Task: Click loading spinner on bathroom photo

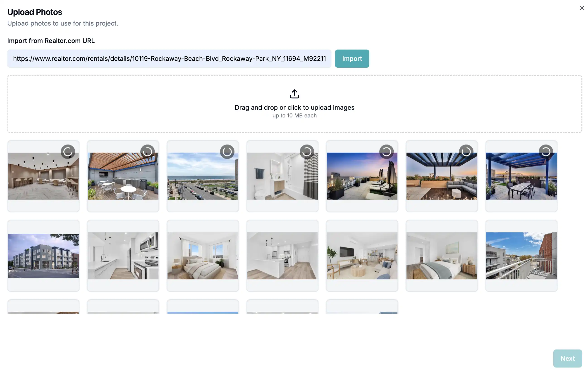Action: [x=306, y=152]
